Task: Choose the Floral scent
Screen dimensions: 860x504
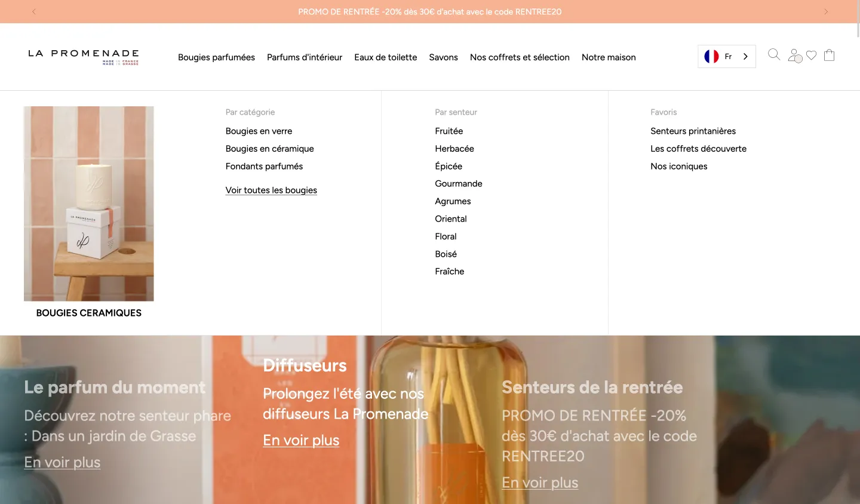Action: point(446,236)
